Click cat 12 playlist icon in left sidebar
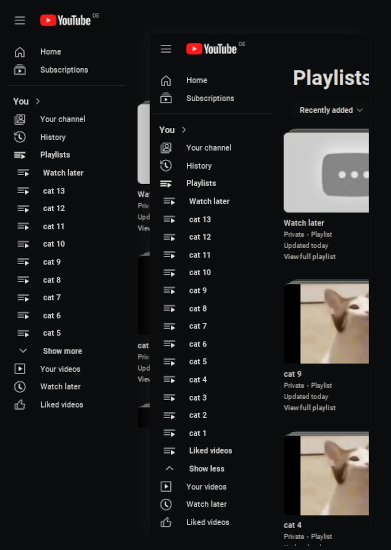 [x=23, y=208]
